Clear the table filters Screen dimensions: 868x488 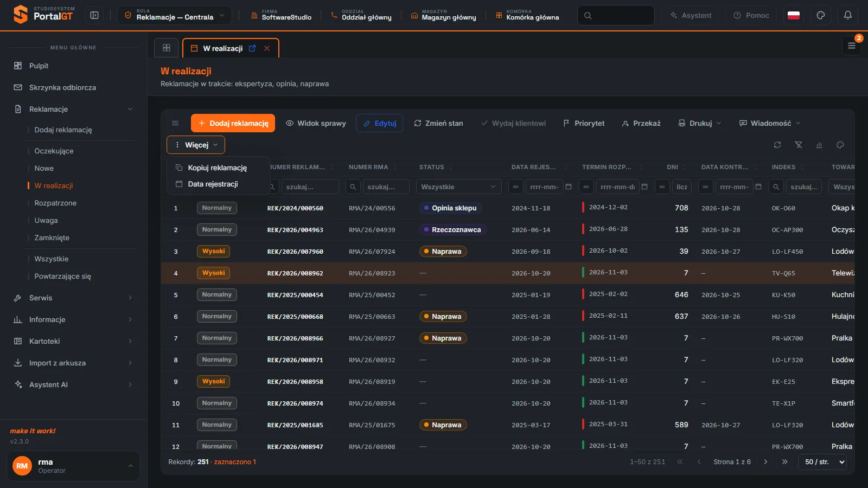tap(799, 145)
